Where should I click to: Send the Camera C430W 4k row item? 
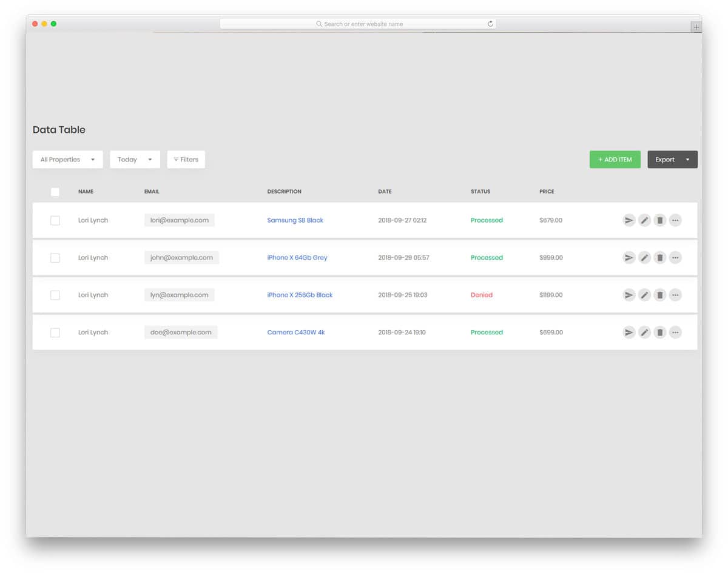tap(629, 333)
